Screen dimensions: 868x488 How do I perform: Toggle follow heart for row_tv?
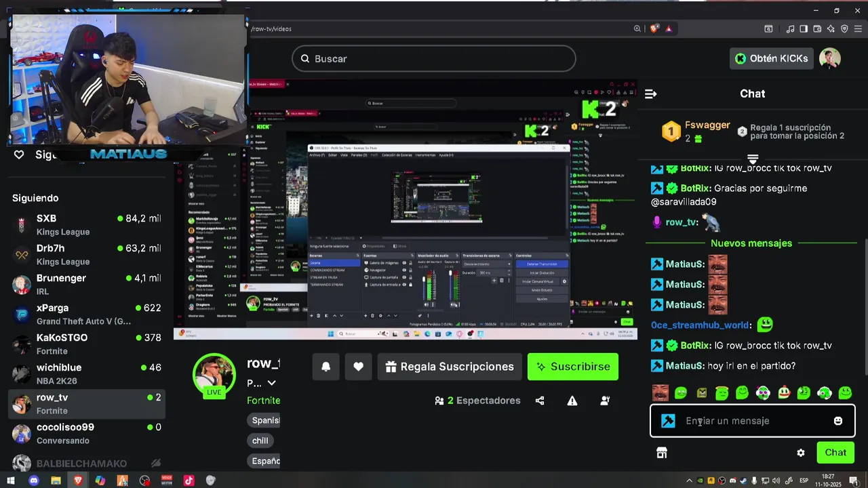click(359, 367)
